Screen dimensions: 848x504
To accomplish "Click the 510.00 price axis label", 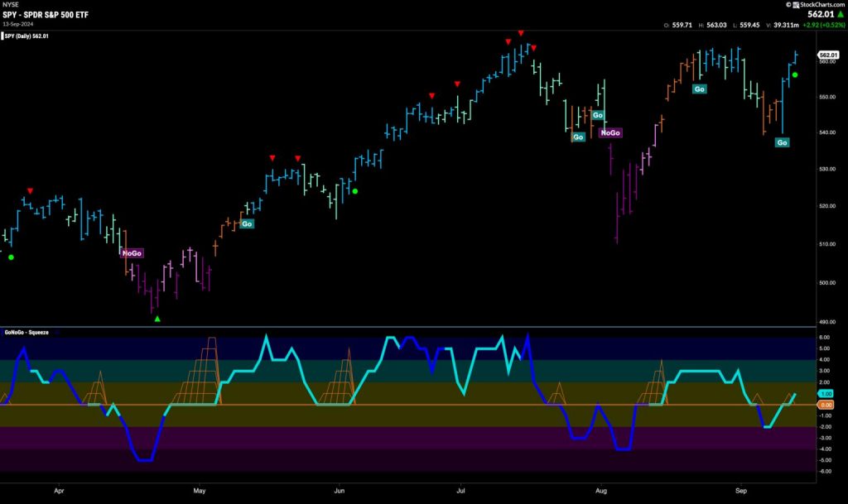I will pos(827,244).
